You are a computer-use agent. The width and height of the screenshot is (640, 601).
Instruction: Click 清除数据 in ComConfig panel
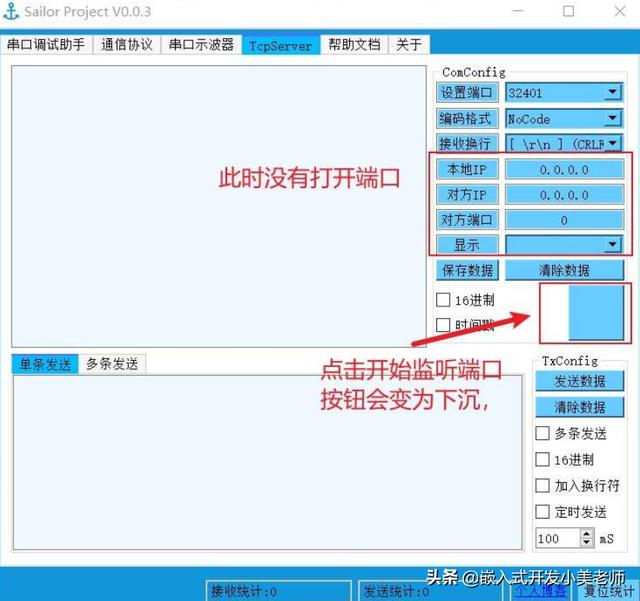[x=564, y=270]
